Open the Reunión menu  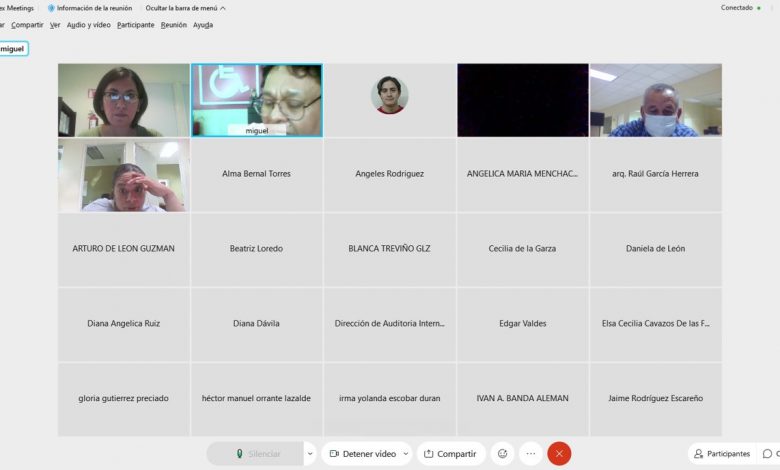[173, 25]
